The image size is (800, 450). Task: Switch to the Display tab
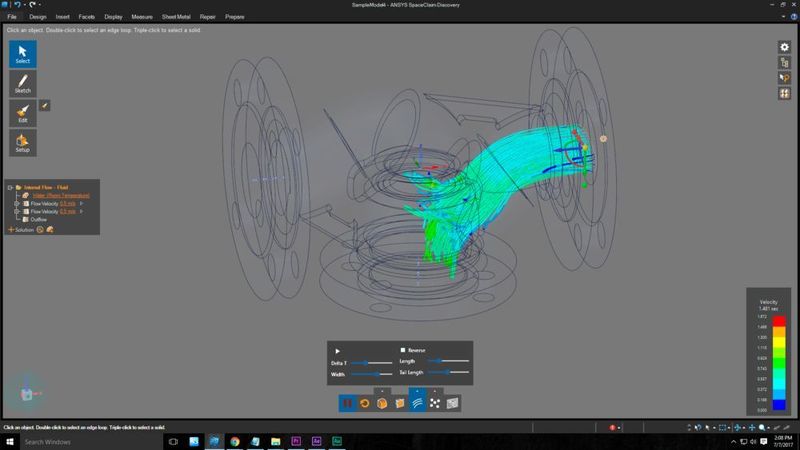pos(113,17)
